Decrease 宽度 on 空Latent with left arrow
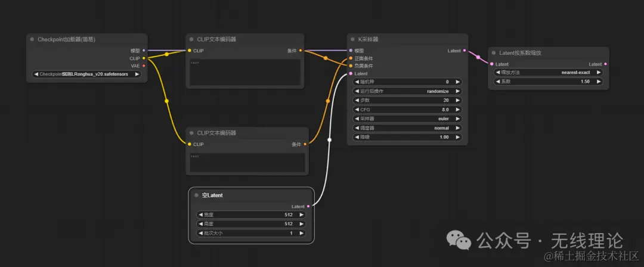This screenshot has width=644, height=267. tap(201, 215)
